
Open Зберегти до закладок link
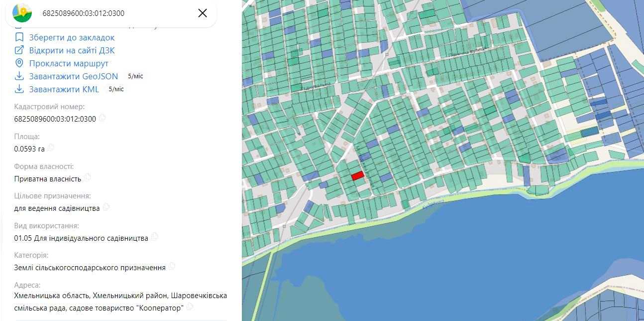click(x=72, y=37)
